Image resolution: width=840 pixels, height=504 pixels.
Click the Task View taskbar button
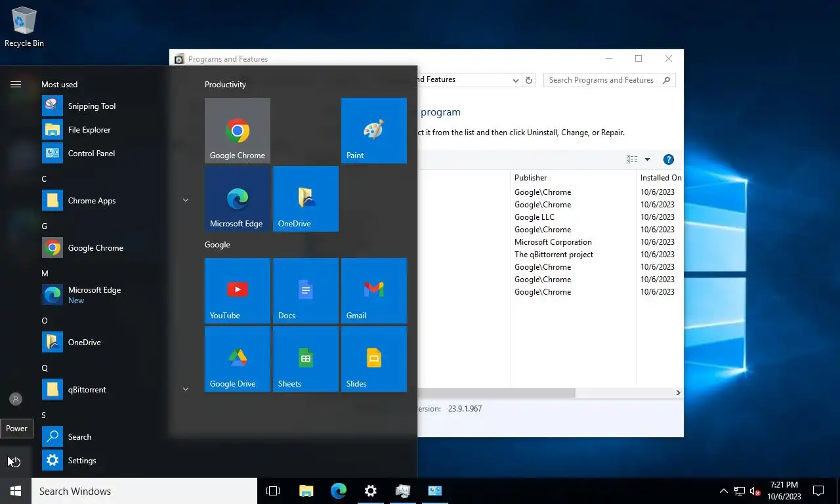click(x=273, y=491)
